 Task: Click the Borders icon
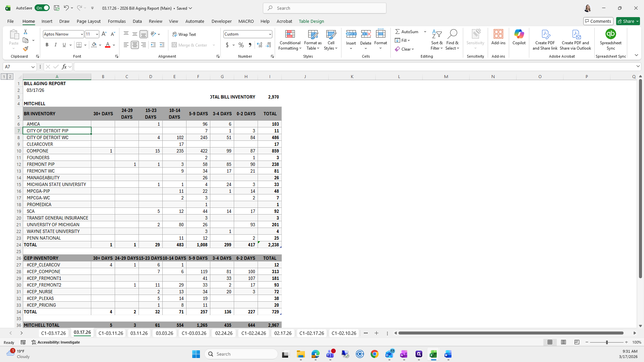79,45
